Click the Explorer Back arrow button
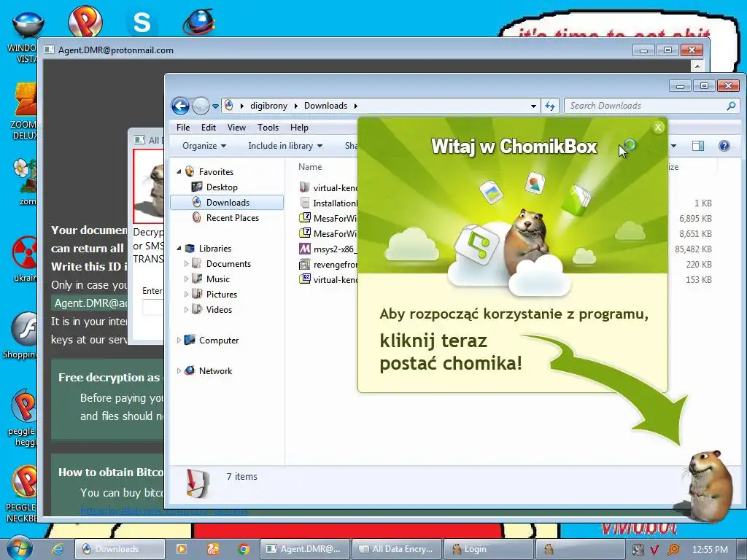This screenshot has height=560, width=747. coord(181,106)
